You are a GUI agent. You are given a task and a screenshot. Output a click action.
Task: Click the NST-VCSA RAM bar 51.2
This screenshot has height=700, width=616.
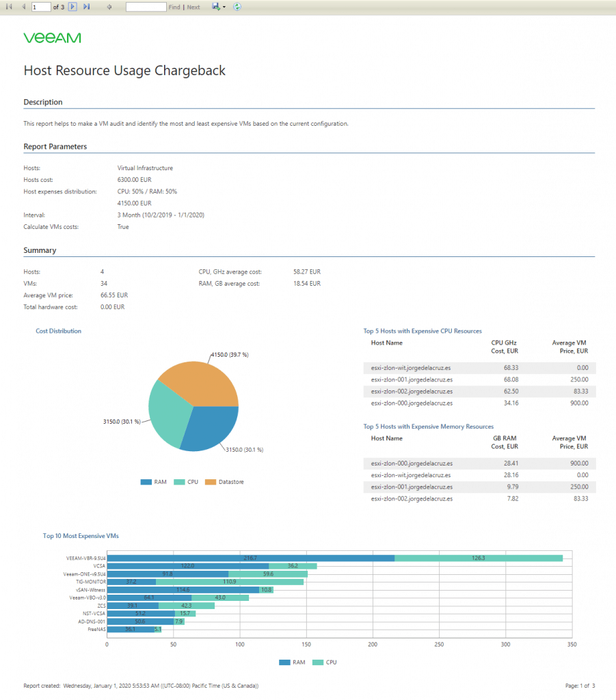point(141,613)
